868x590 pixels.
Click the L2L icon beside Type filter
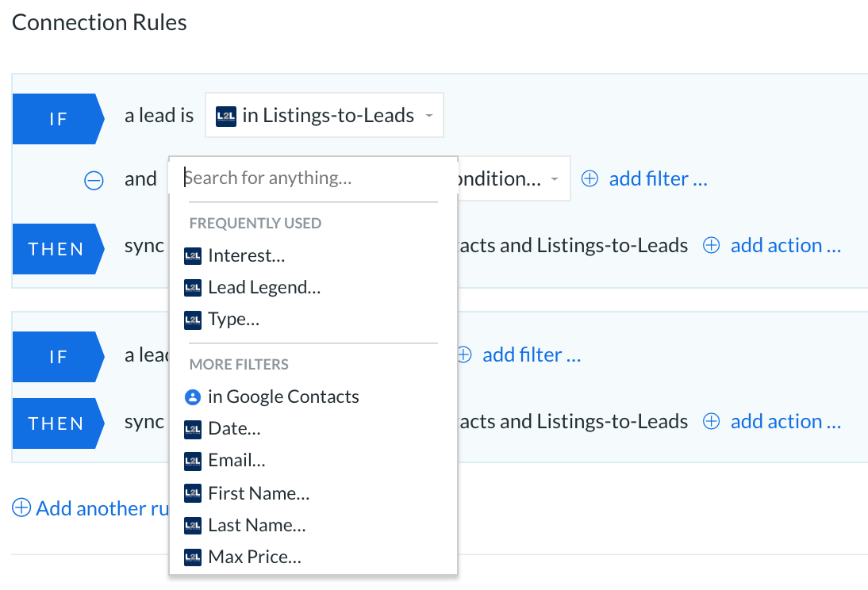pyautogui.click(x=193, y=320)
